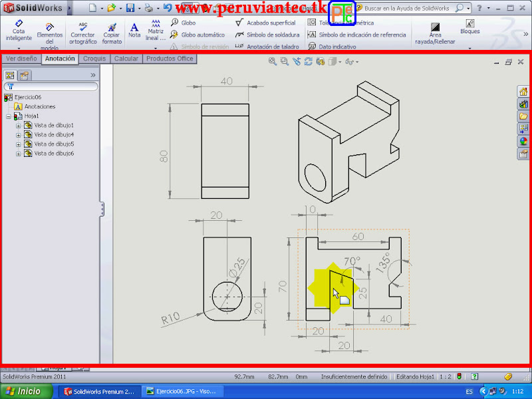Switch to Ejercicio06.JPG viewer taskbar window
This screenshot has width=532, height=399.
pos(182,392)
